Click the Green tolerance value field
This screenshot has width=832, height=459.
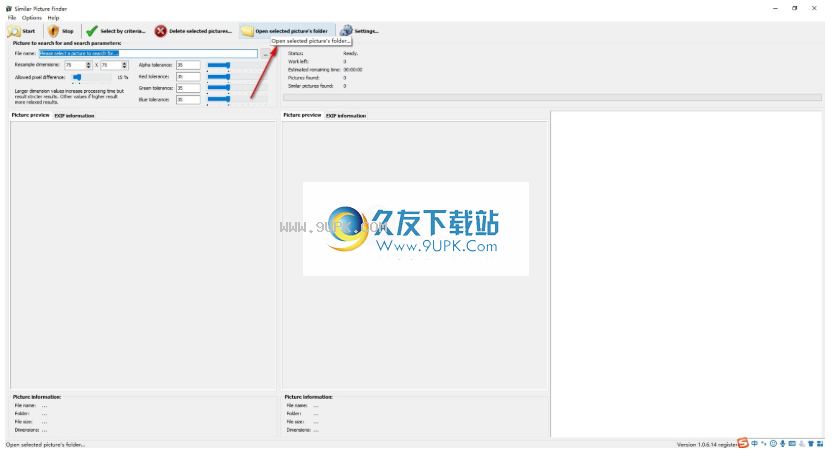[x=188, y=88]
